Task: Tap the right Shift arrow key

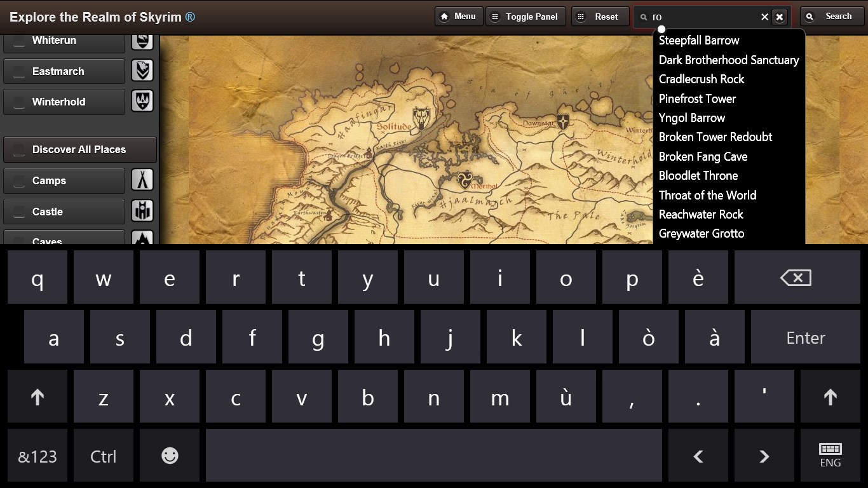Action: click(830, 397)
